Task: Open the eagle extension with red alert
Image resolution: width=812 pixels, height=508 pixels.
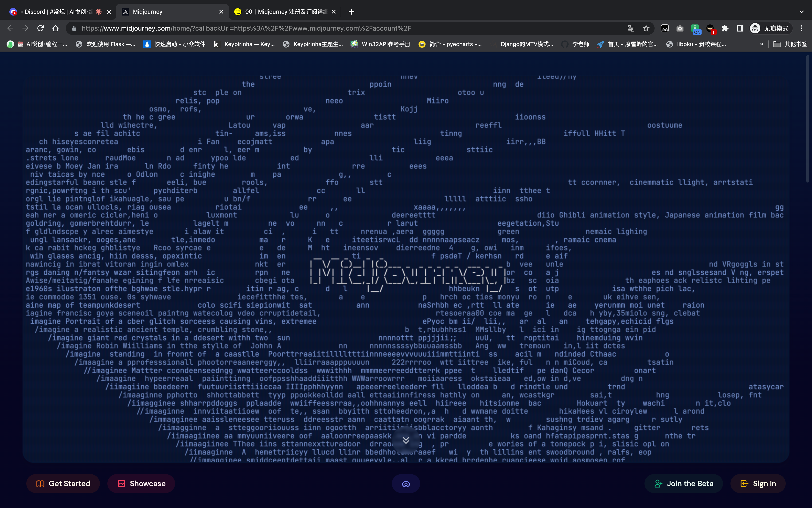Action: coord(710,29)
